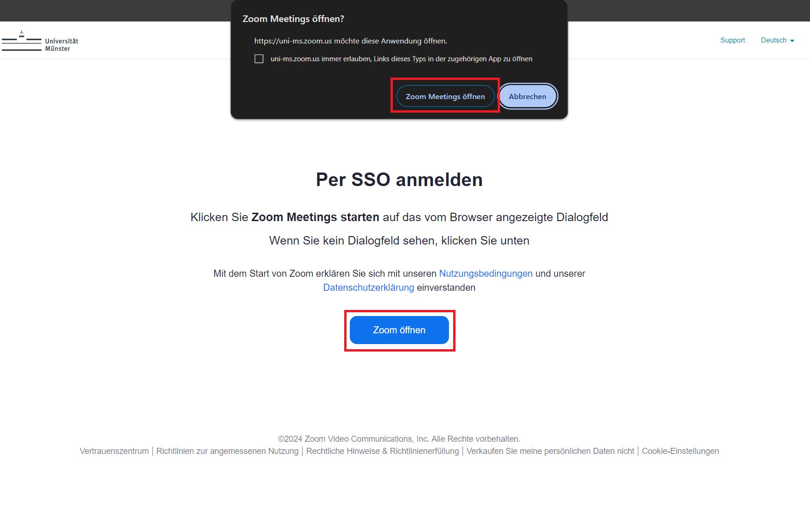Screen dimensions: 810x532
Task: Click the bold Zoom Meetings starten text
Action: click(x=315, y=217)
